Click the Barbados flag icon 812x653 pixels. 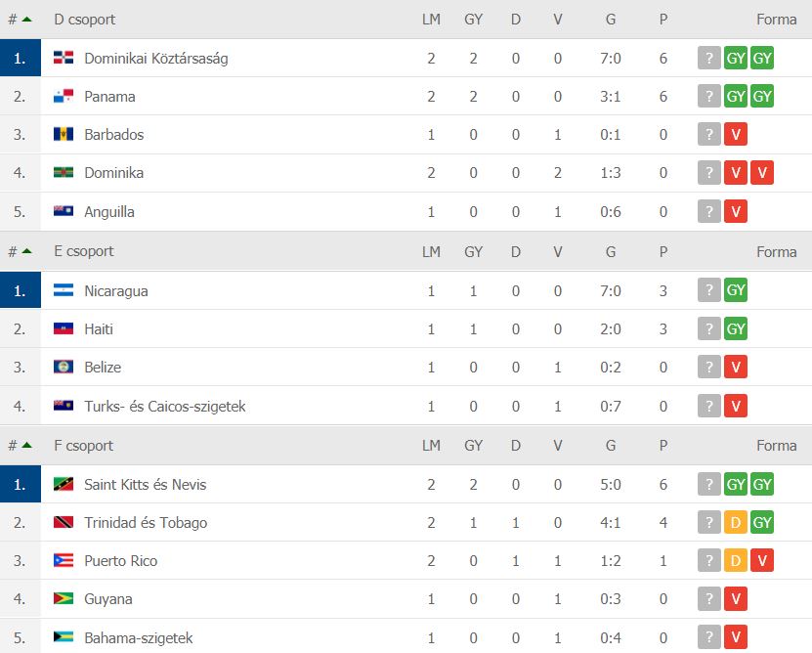click(64, 134)
